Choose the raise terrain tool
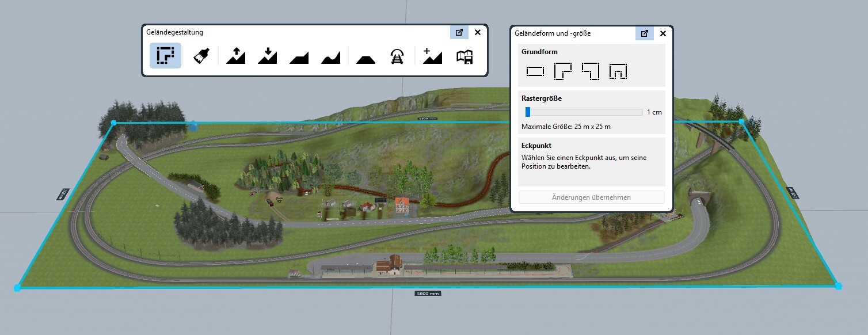The height and width of the screenshot is (335, 868). (235, 56)
